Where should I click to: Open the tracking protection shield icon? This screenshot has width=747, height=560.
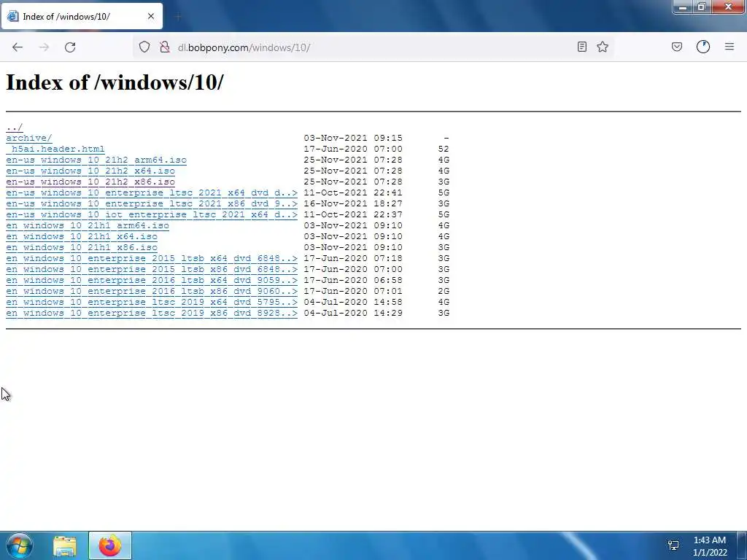tap(144, 47)
